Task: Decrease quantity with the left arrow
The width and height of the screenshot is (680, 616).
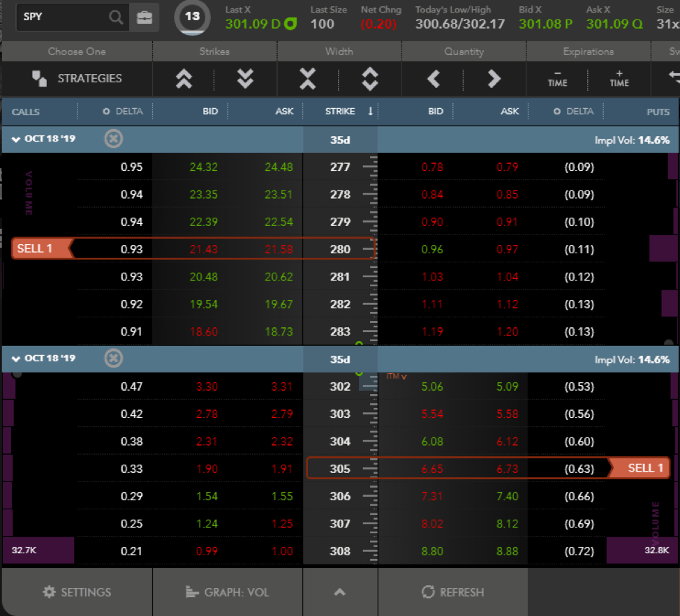Action: pyautogui.click(x=434, y=79)
